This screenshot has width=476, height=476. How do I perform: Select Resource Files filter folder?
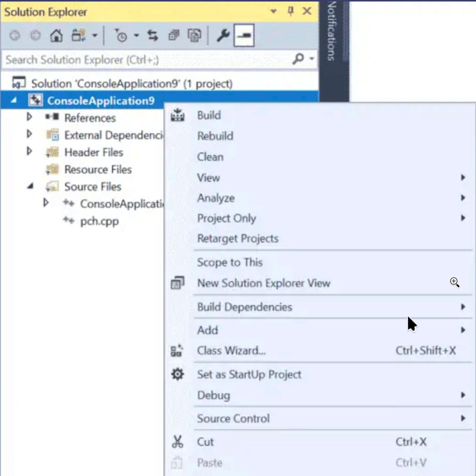pyautogui.click(x=98, y=169)
